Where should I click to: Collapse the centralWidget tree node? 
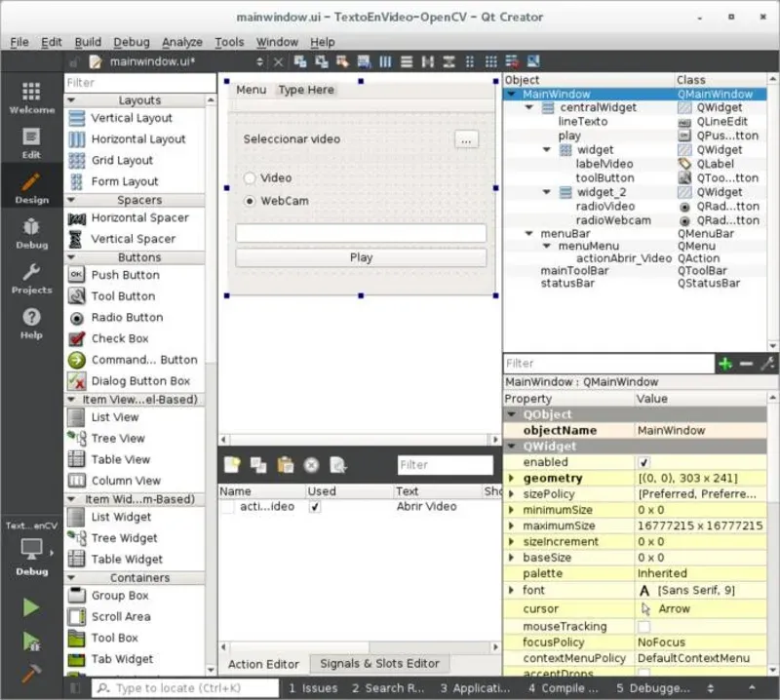click(x=529, y=108)
